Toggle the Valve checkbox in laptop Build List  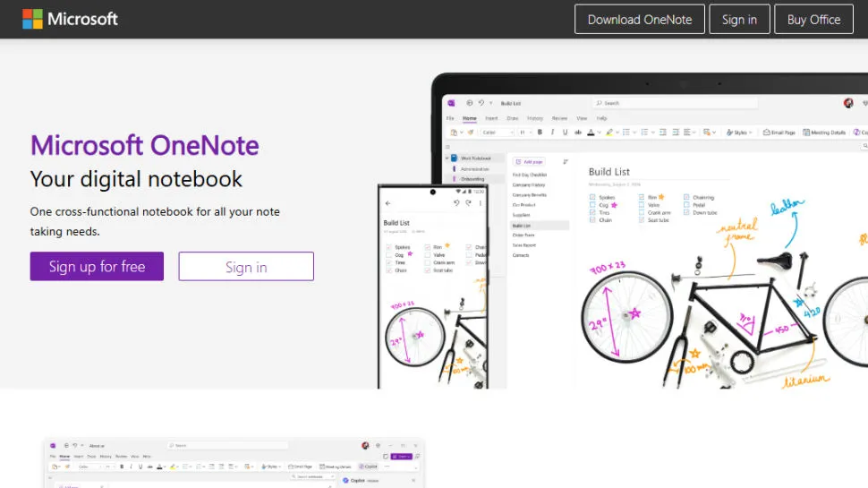click(x=642, y=204)
